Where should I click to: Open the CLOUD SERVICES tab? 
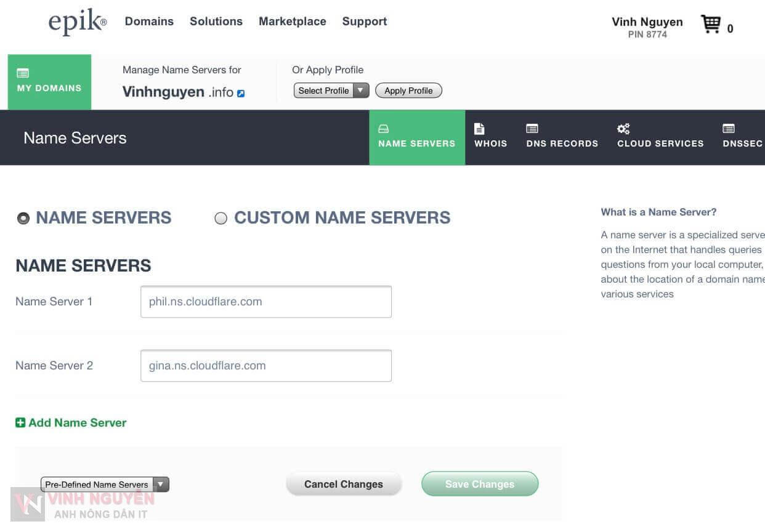click(660, 137)
